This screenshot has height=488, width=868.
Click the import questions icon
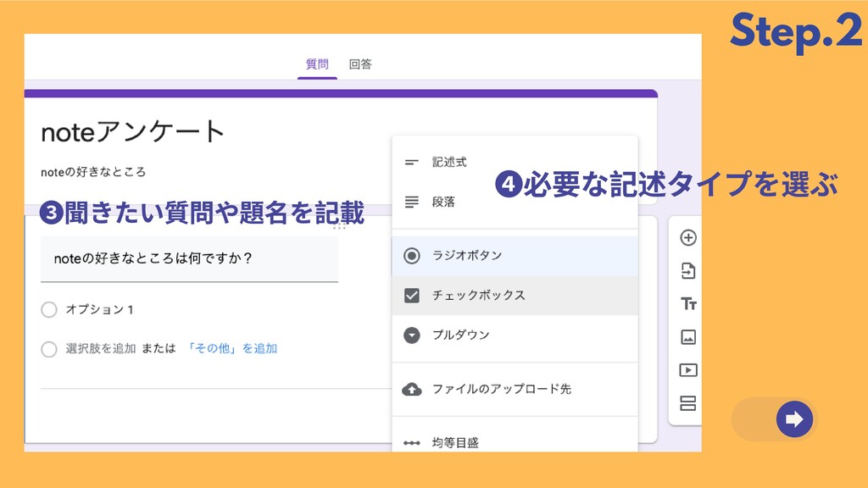pyautogui.click(x=688, y=271)
